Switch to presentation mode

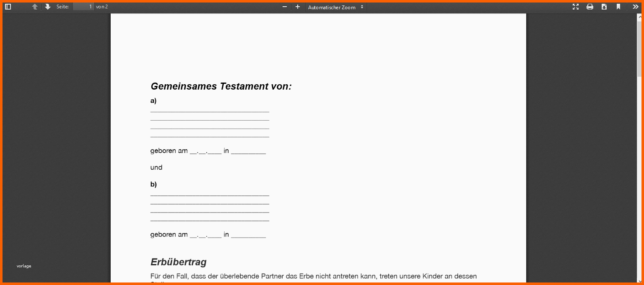[x=576, y=7]
